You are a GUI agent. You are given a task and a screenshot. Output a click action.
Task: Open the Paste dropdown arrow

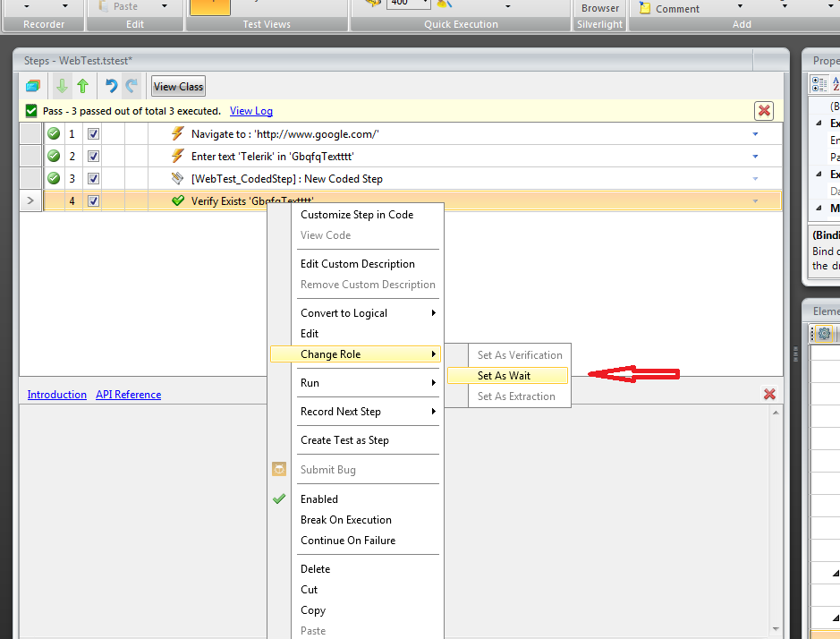pos(164,6)
